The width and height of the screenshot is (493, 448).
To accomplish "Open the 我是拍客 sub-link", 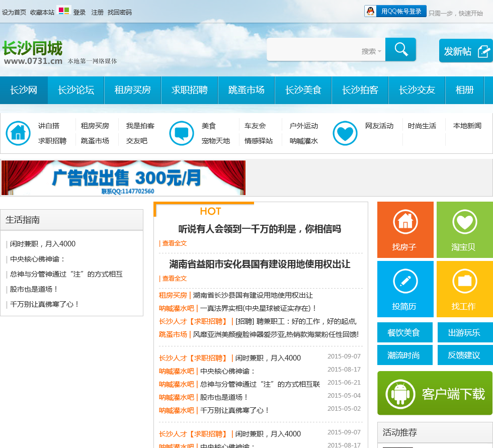I will point(140,126).
